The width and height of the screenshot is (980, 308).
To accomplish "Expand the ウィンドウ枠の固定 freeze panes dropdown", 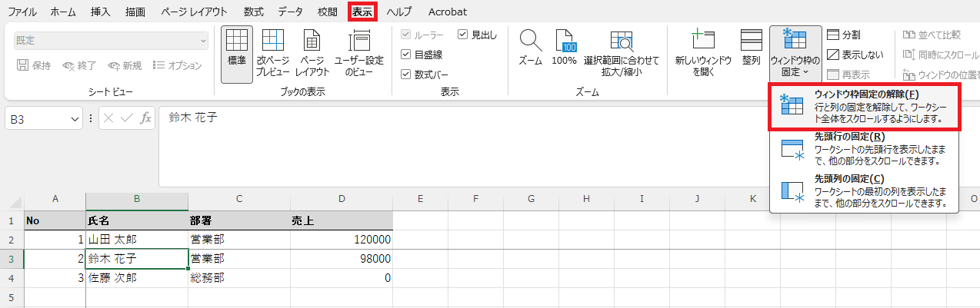I will click(x=795, y=56).
